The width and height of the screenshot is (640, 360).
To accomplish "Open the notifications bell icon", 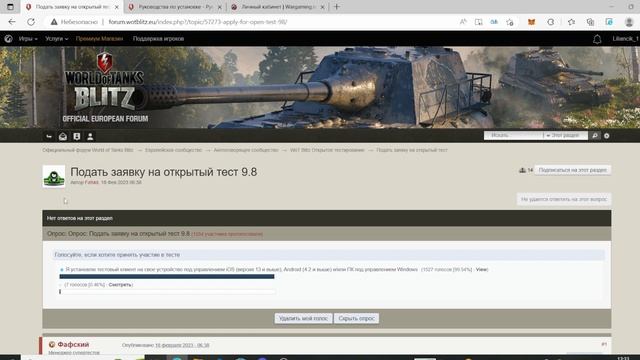I will coord(597,39).
